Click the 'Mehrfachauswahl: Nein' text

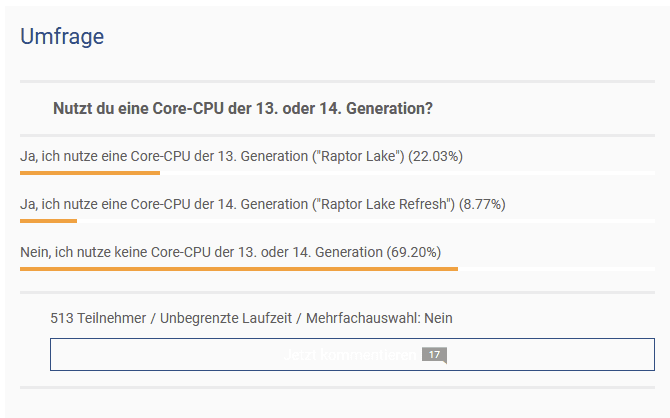point(379,318)
